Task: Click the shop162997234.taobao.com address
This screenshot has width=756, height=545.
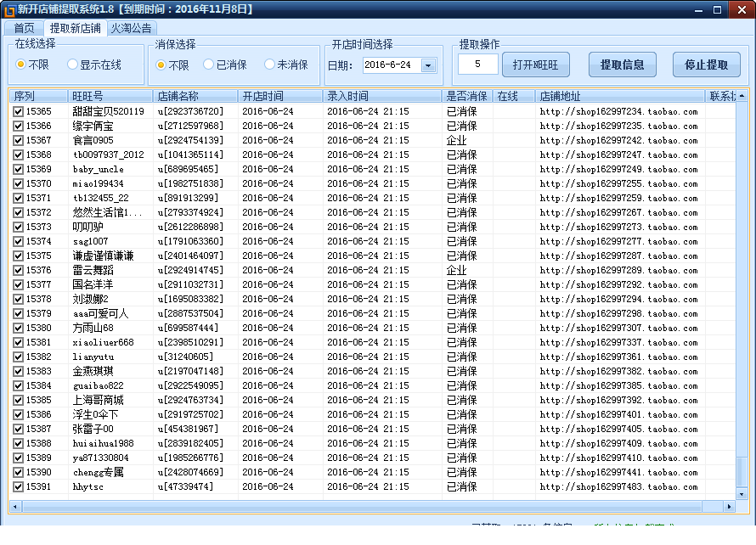Action: pyautogui.click(x=618, y=111)
